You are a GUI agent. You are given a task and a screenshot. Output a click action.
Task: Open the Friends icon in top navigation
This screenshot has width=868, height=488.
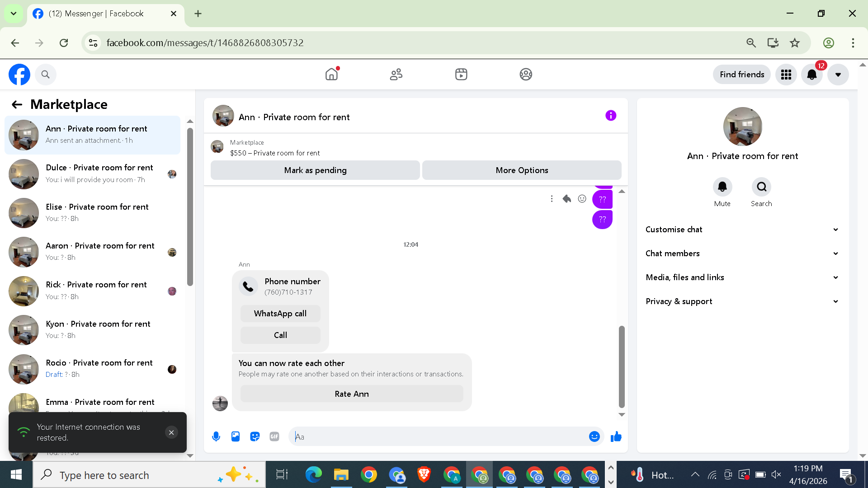tap(396, 74)
